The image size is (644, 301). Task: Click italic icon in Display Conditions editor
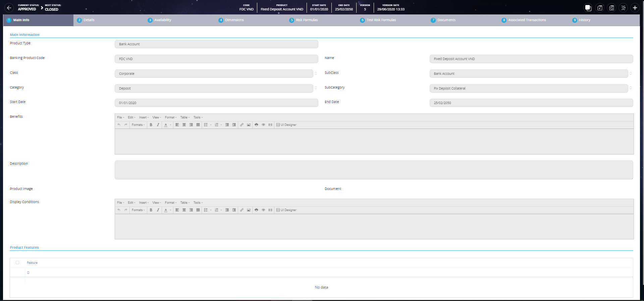[158, 210]
